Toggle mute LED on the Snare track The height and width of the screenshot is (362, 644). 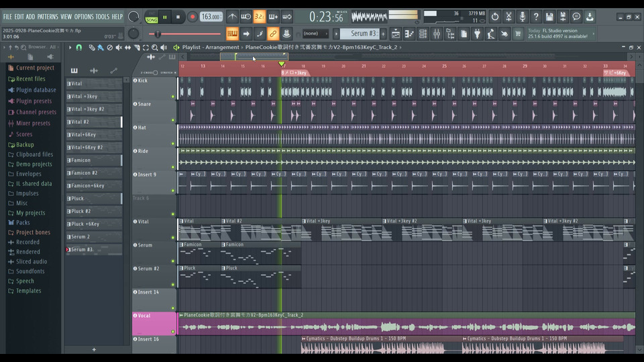tap(173, 120)
